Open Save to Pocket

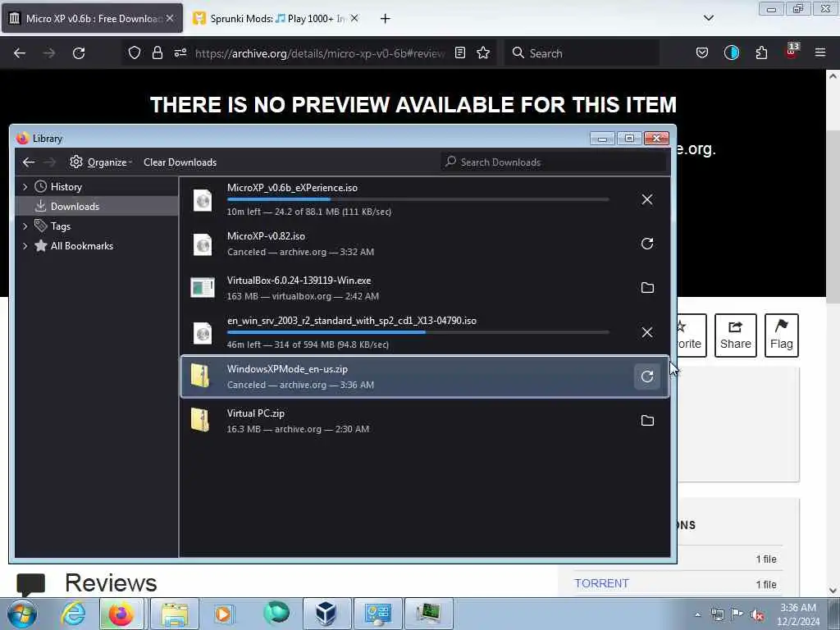click(x=702, y=52)
